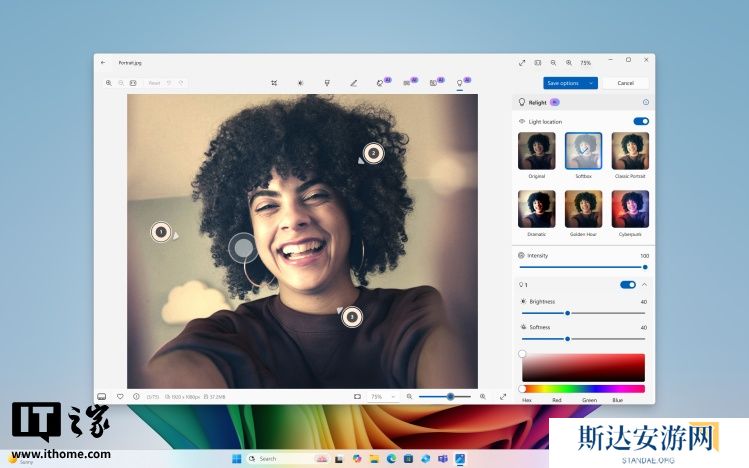
Task: Click the Cancel button
Action: (625, 83)
